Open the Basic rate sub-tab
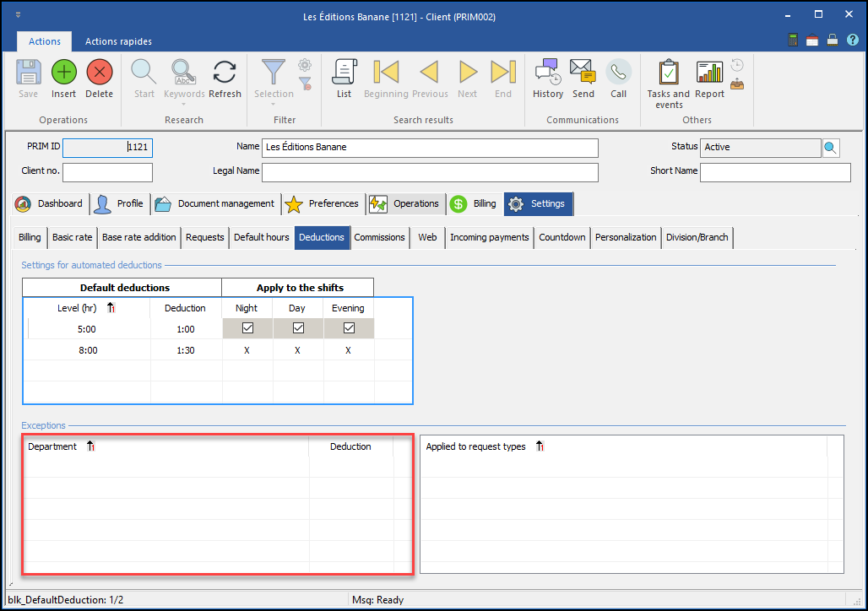This screenshot has width=868, height=611. 72,237
